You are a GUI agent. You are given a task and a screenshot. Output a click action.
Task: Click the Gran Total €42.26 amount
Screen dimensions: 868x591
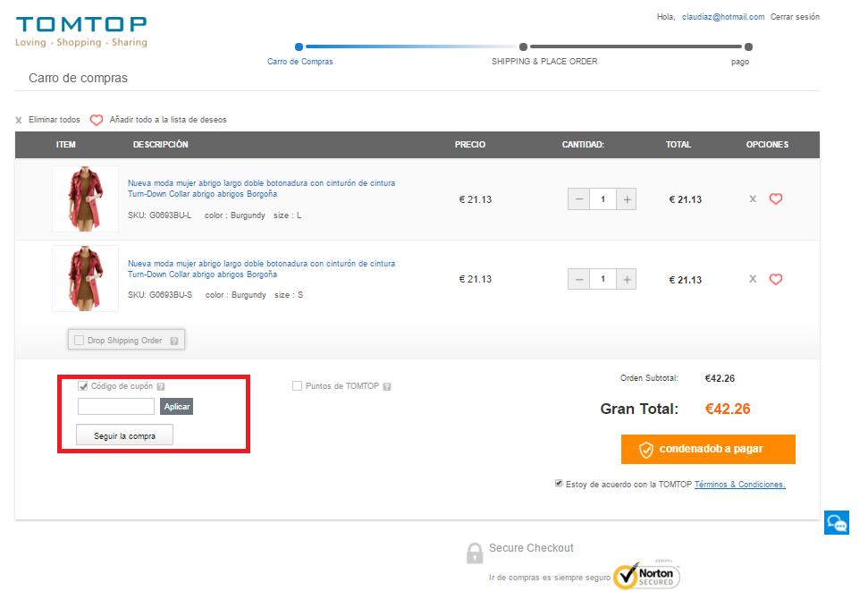coord(728,409)
